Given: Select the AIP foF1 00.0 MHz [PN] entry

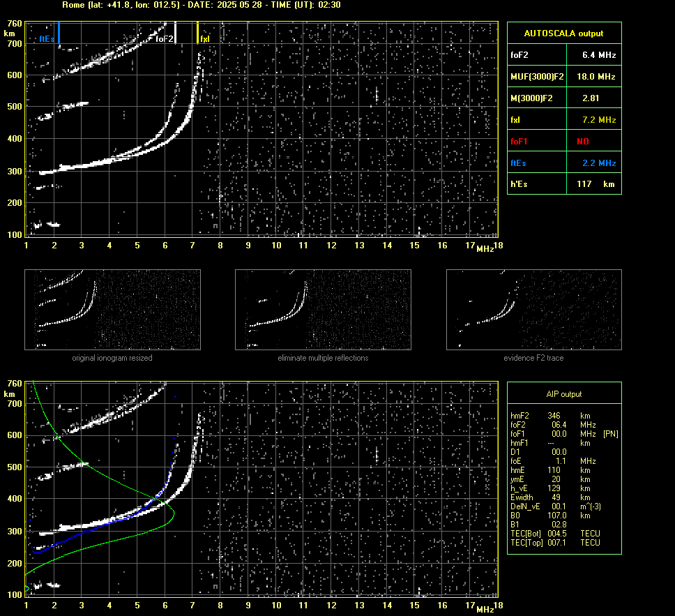Looking at the screenshot, I should pos(564,434).
